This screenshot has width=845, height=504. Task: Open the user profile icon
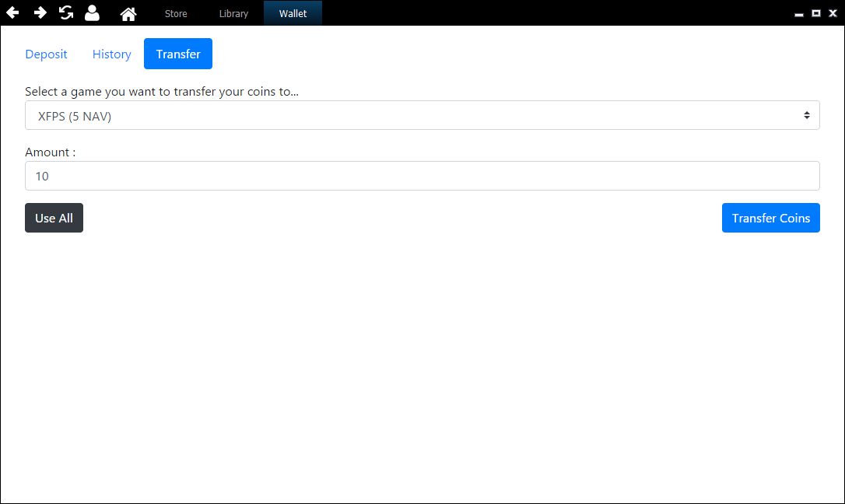point(92,13)
